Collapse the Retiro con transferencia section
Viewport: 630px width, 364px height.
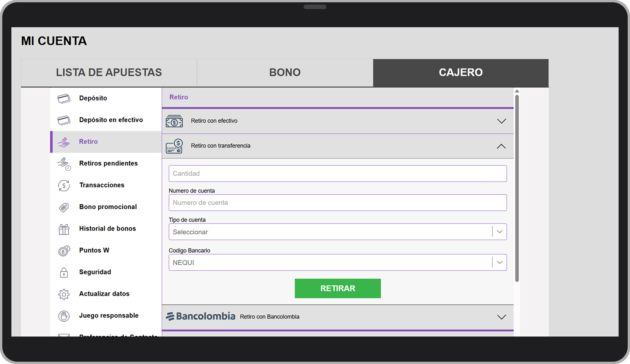501,146
